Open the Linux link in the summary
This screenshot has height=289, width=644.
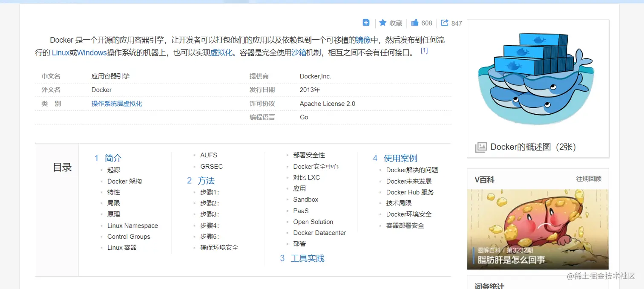click(60, 53)
